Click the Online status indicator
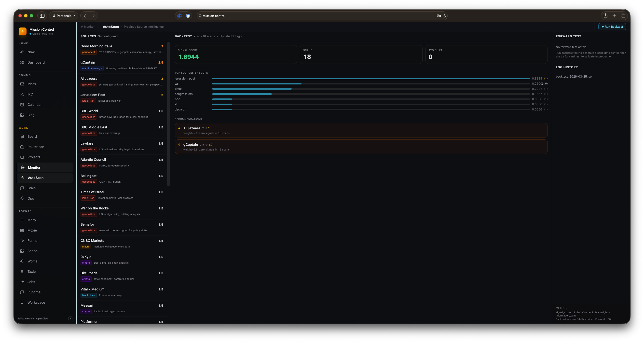The height and width of the screenshot is (342, 644). coord(30,33)
